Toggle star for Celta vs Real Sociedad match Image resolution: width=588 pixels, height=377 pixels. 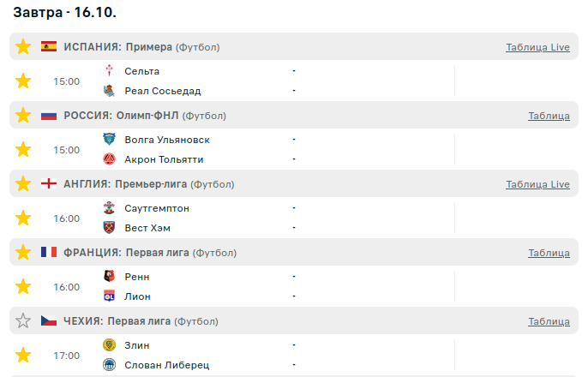pyautogui.click(x=23, y=81)
